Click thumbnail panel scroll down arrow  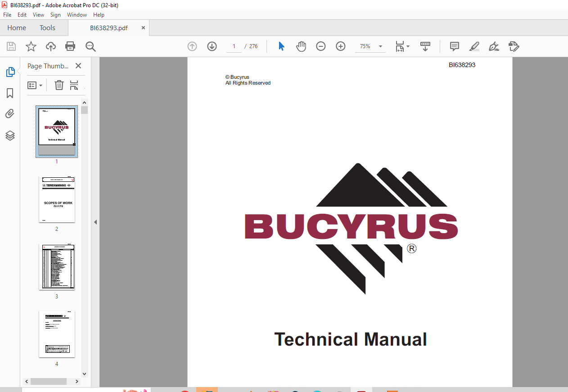tap(84, 374)
